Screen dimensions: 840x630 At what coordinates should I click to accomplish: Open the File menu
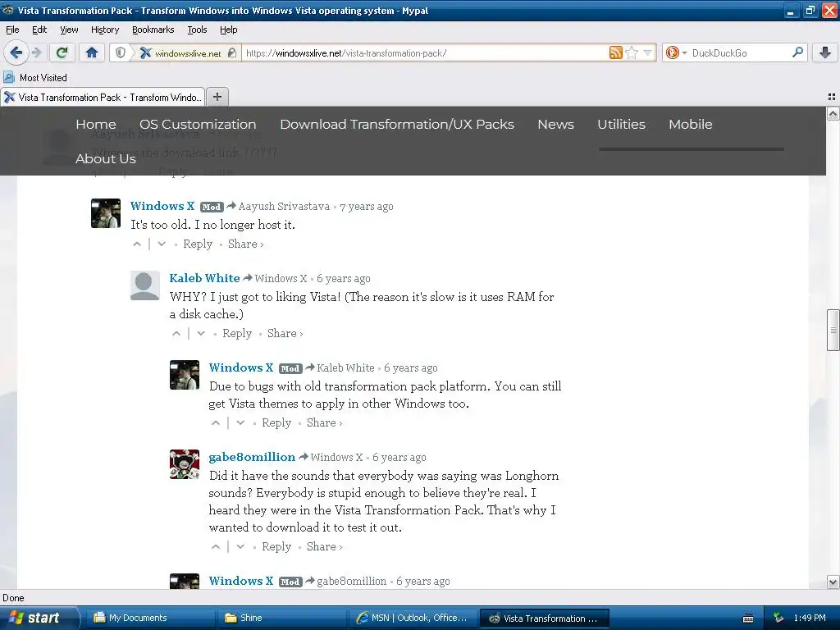[x=12, y=30]
